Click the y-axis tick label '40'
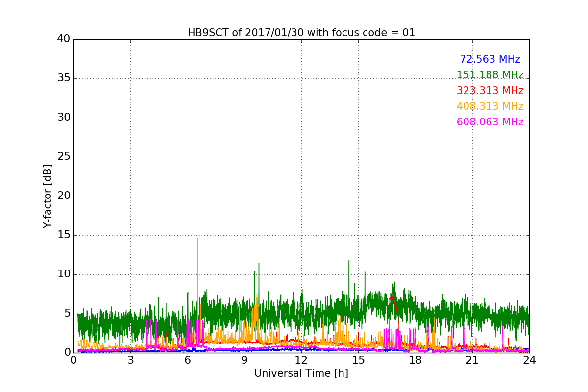The height and width of the screenshot is (392, 588). coord(64,39)
